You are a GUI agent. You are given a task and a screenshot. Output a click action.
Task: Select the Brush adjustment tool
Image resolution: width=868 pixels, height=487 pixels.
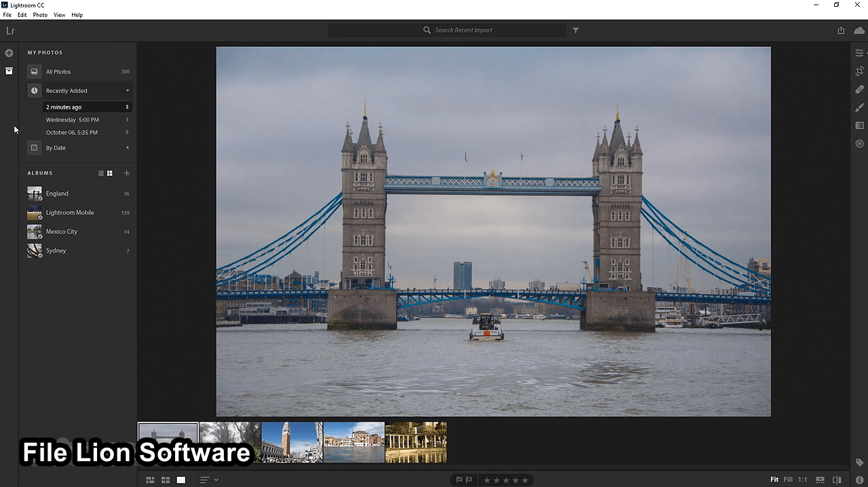859,107
